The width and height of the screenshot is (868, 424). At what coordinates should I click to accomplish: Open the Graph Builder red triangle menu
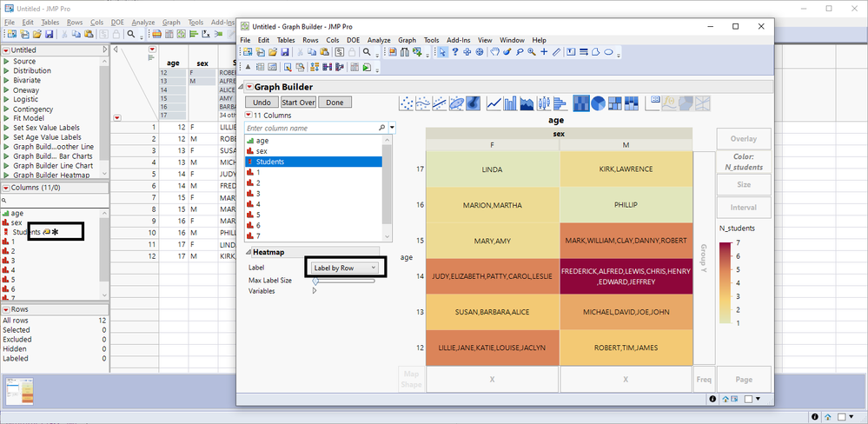coord(248,87)
